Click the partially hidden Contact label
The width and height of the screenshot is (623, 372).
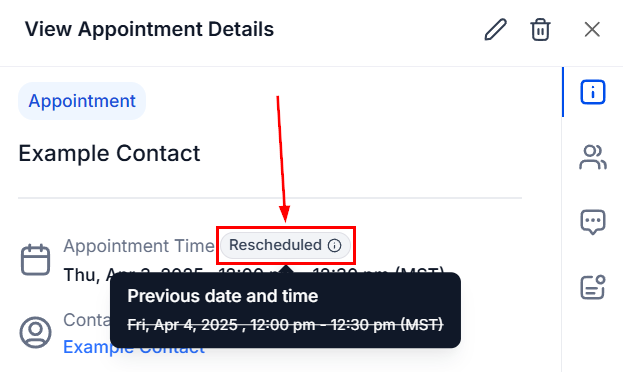pos(87,320)
